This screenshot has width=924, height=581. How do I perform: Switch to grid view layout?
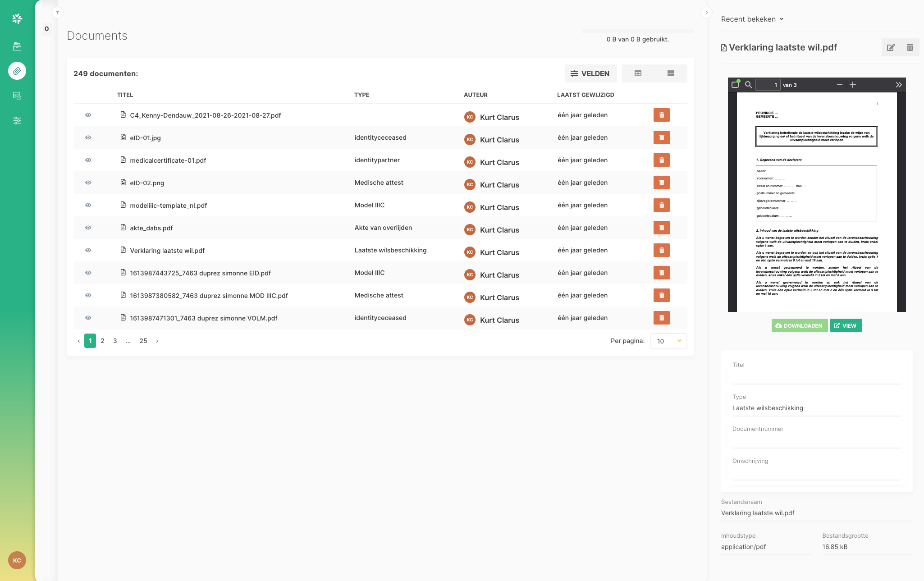(x=671, y=73)
